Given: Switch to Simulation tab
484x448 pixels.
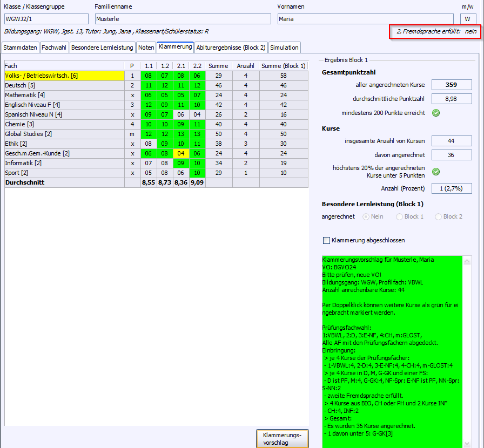Looking at the screenshot, I should click(284, 47).
